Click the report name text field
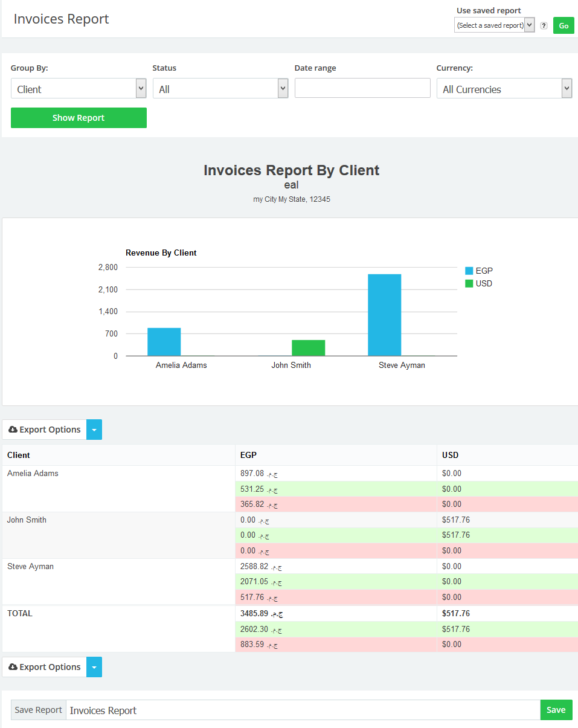 302,710
